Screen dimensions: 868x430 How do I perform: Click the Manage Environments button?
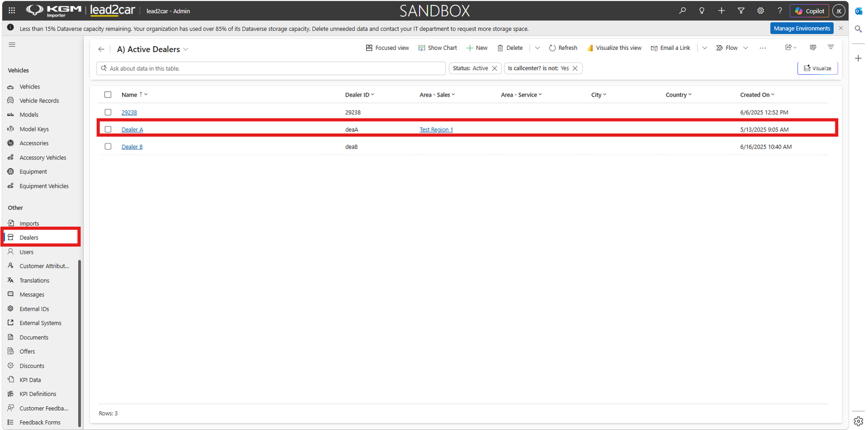[802, 28]
